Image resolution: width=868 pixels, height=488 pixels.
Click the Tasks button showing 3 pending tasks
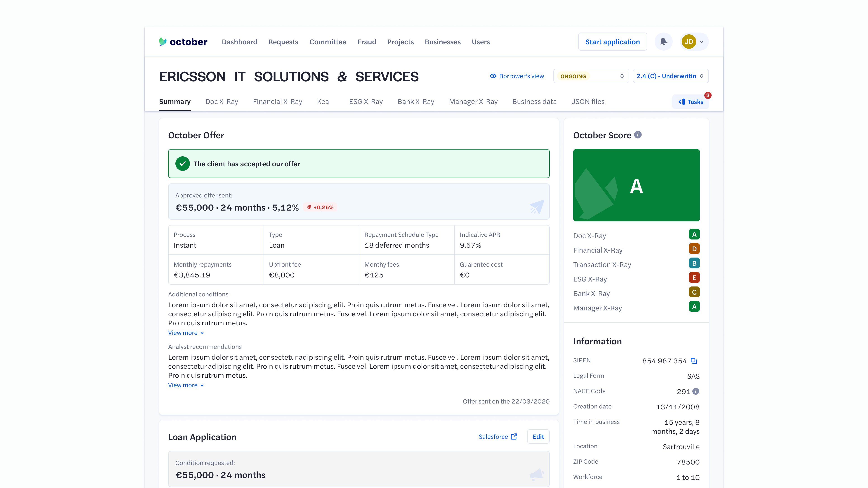click(x=690, y=101)
